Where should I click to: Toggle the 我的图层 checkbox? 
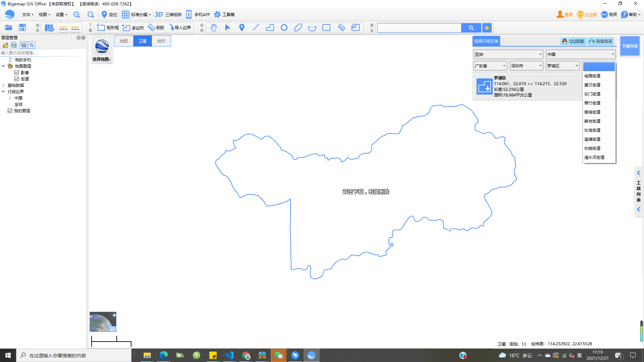click(x=10, y=111)
